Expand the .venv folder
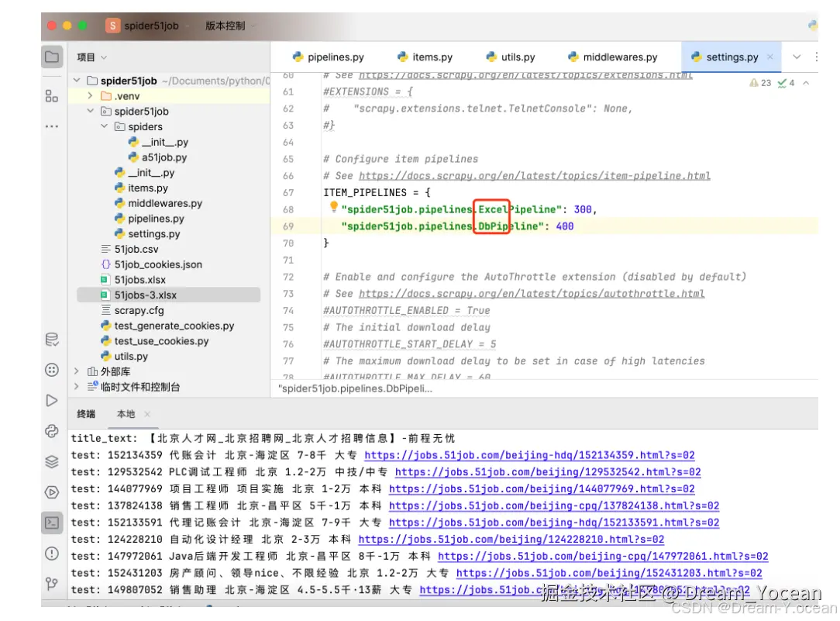The height and width of the screenshot is (621, 840). 90,95
